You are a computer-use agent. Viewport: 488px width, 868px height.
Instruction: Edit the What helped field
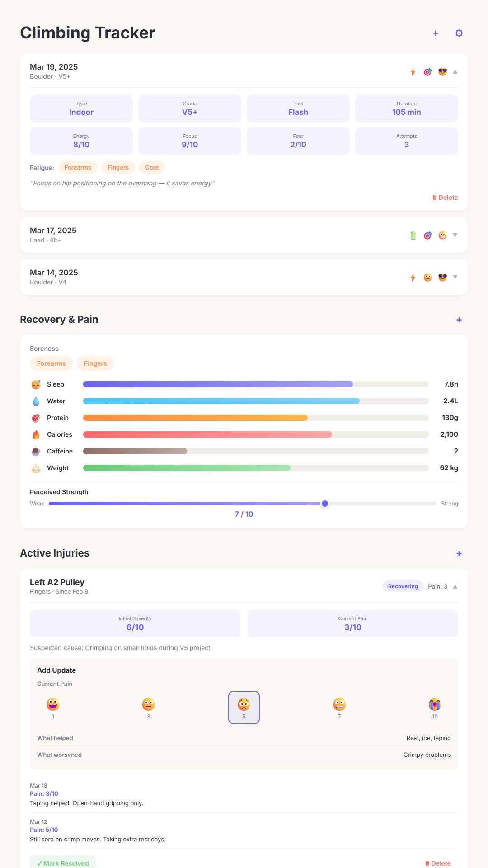pos(244,738)
